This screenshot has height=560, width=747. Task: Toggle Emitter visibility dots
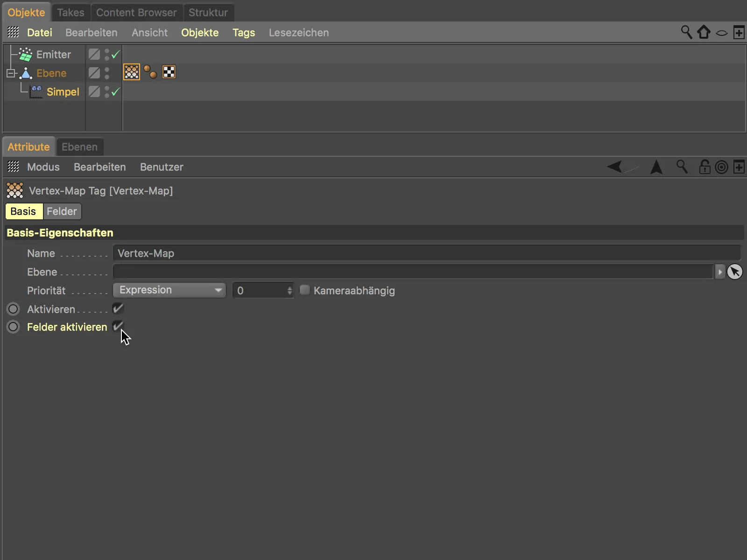(107, 55)
